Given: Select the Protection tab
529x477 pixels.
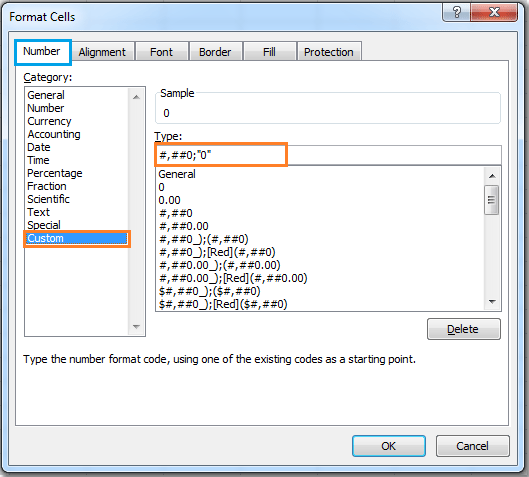Looking at the screenshot, I should click(x=329, y=52).
